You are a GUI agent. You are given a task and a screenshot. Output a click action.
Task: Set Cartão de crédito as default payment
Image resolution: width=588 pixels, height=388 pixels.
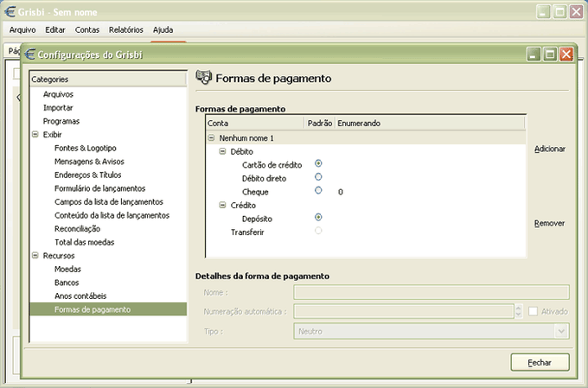click(318, 163)
